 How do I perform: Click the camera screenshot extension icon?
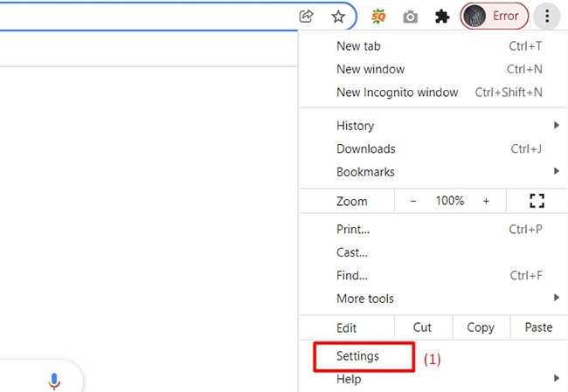(410, 16)
